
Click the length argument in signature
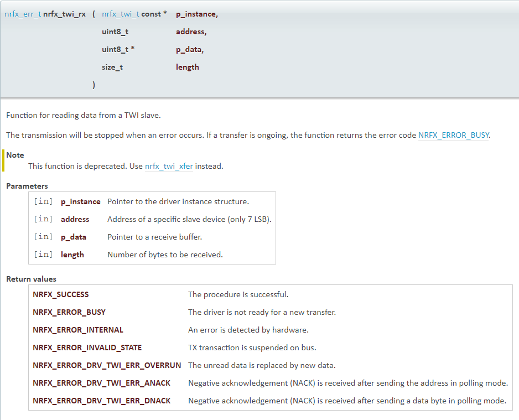click(x=188, y=67)
